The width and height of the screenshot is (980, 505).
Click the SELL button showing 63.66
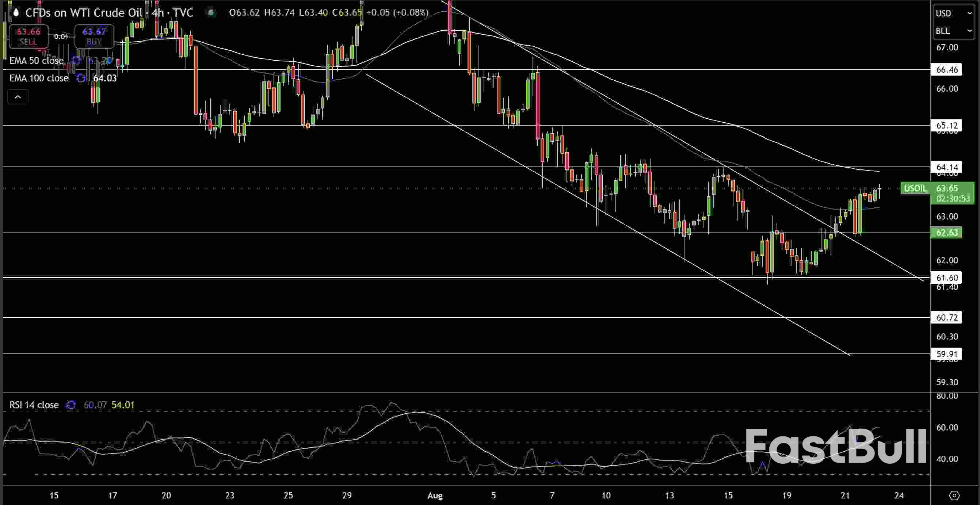pyautogui.click(x=28, y=36)
